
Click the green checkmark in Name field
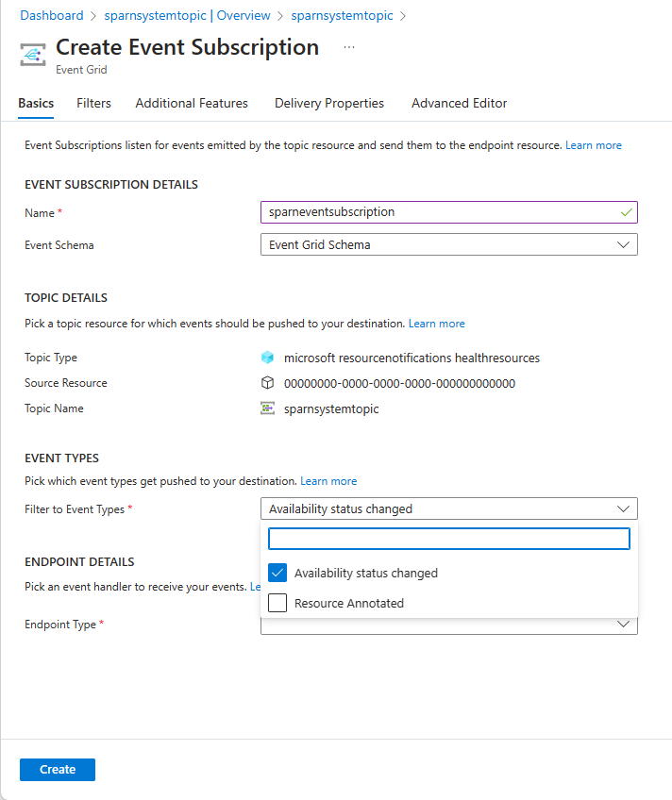[x=626, y=212]
